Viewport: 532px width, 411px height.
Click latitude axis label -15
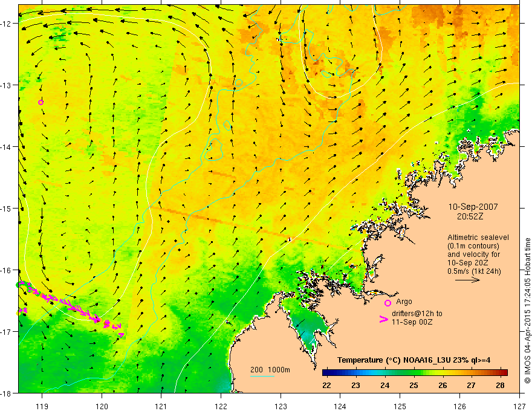[x=6, y=208]
